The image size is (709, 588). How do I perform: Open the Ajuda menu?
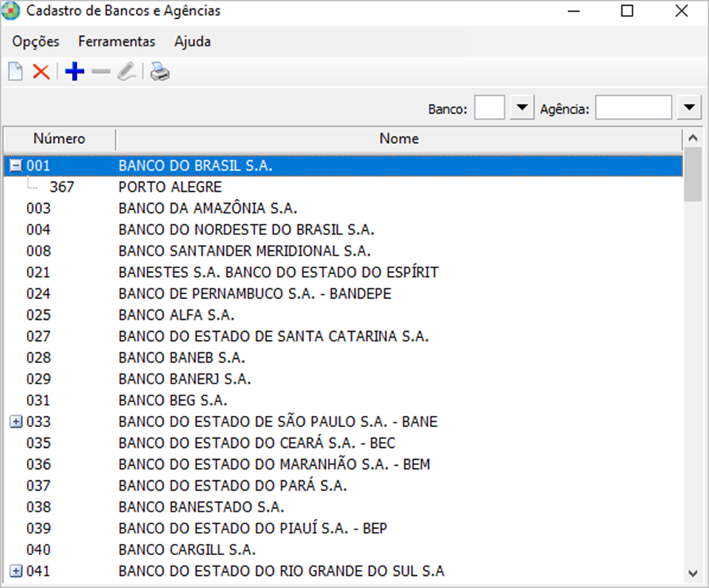(x=192, y=42)
